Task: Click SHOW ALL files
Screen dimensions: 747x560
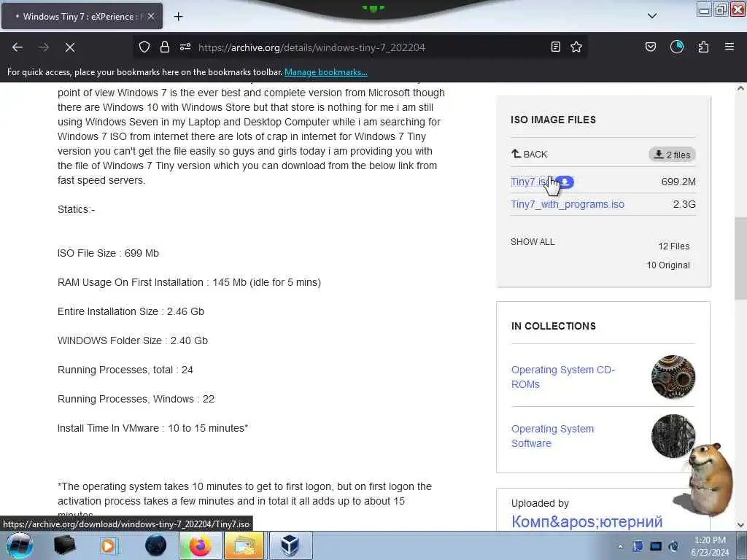Action: [533, 242]
